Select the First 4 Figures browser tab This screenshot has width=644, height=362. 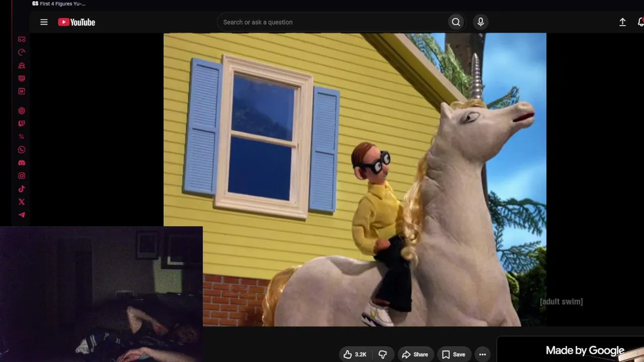(x=59, y=4)
